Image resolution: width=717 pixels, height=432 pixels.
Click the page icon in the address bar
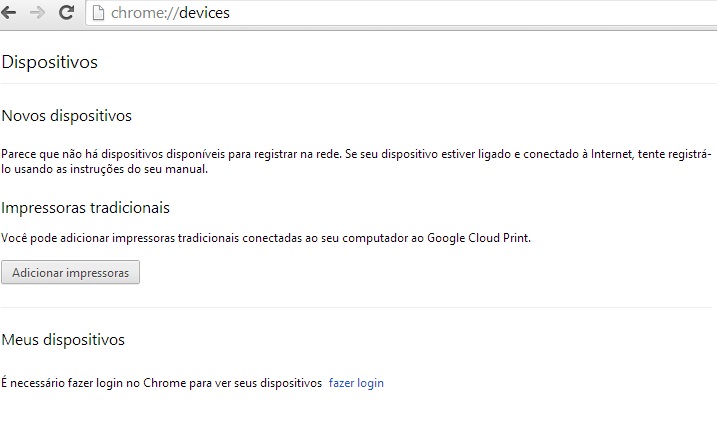pyautogui.click(x=98, y=14)
